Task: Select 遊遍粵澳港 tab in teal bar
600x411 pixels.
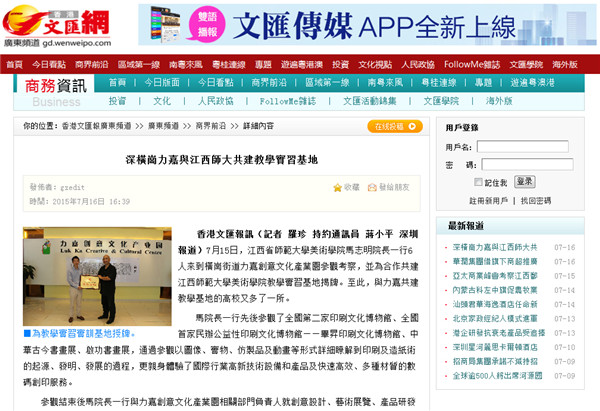Action: (532, 83)
